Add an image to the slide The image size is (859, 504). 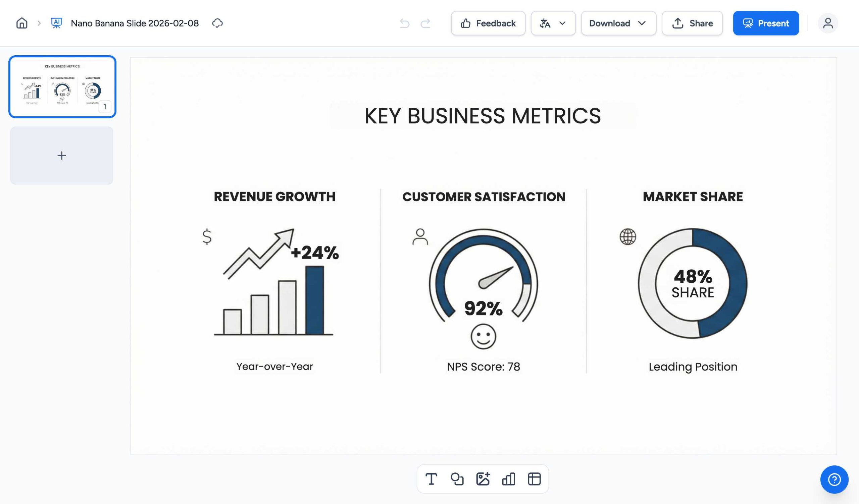[x=483, y=479]
